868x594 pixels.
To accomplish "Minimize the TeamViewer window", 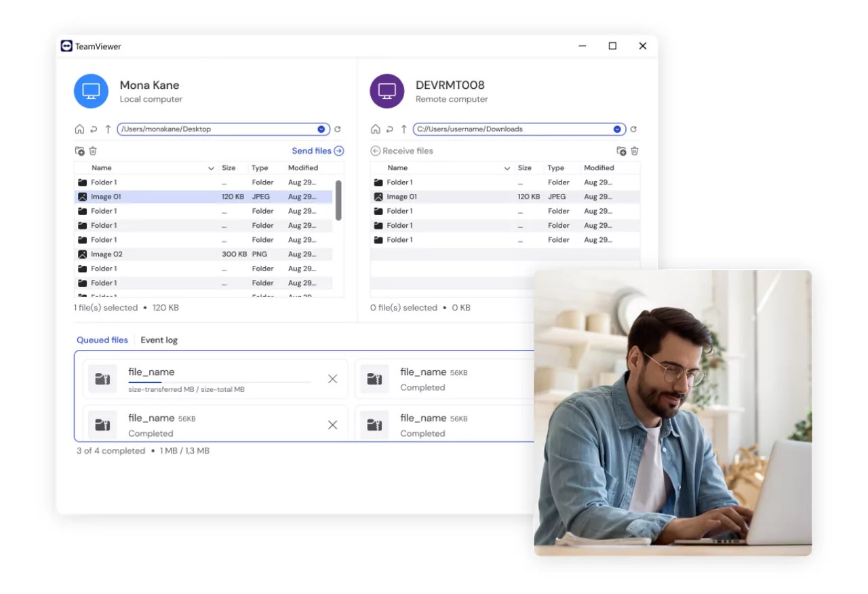I will pyautogui.click(x=583, y=46).
